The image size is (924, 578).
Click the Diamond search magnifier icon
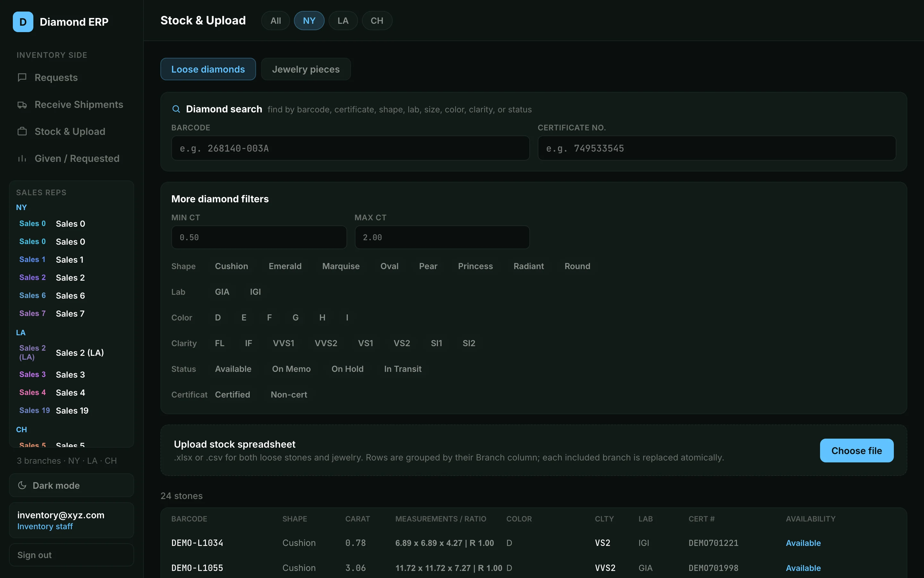(176, 109)
